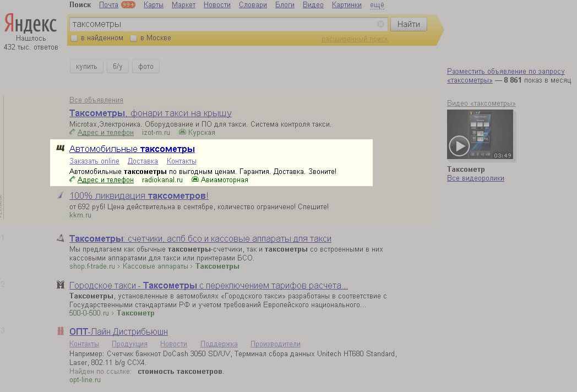Open the Все видеоролики link
This screenshot has width=577, height=392.
pyautogui.click(x=476, y=178)
